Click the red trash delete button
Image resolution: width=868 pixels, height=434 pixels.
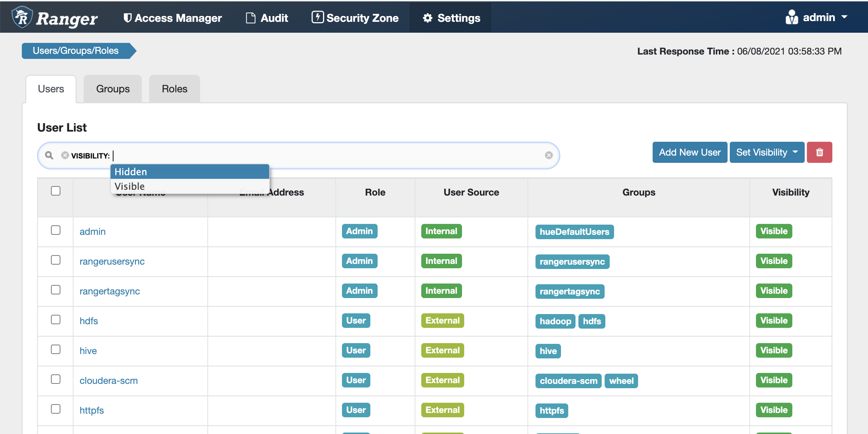819,152
